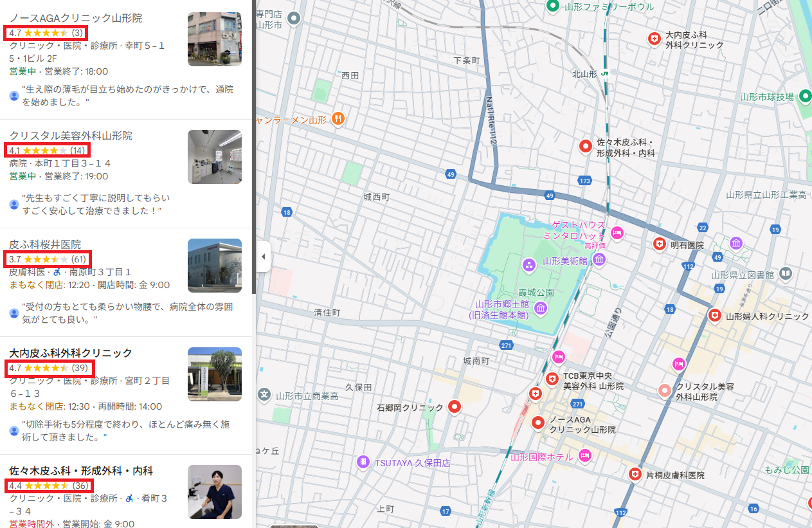Click the 下条町 area label on map

point(467,60)
